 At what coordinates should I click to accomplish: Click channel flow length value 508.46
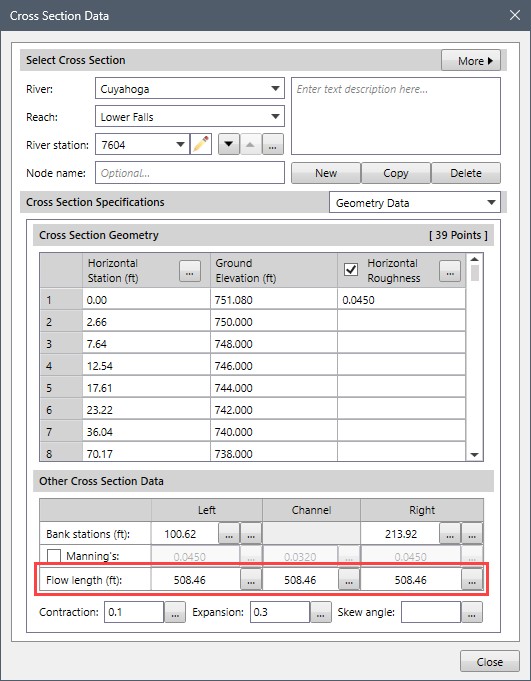point(300,580)
